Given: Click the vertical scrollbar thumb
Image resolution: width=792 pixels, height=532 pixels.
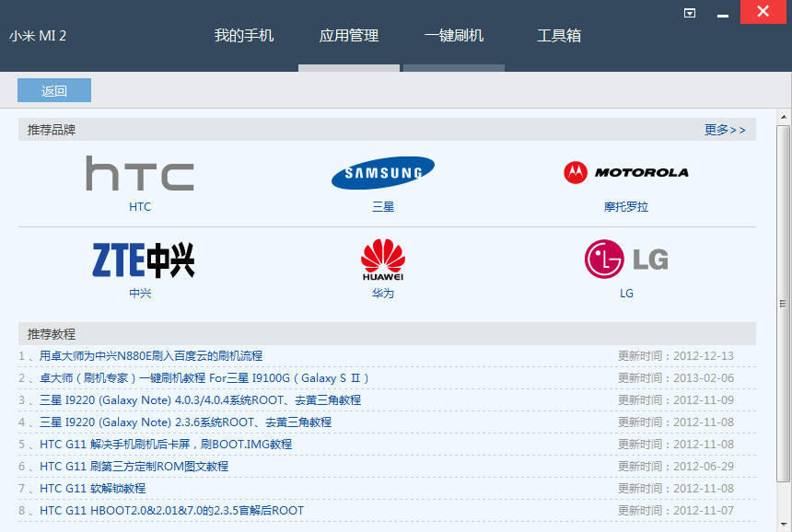Looking at the screenshot, I should point(784,304).
